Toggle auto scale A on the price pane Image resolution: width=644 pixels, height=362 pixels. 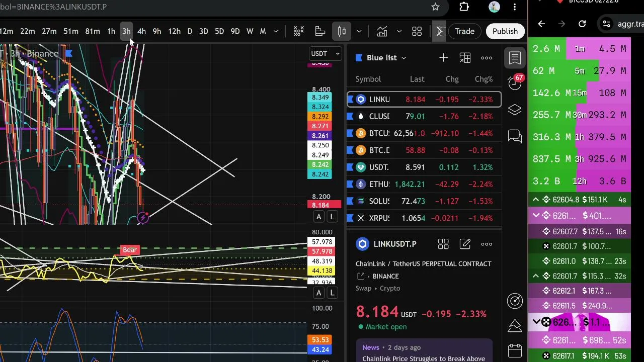pos(318,217)
